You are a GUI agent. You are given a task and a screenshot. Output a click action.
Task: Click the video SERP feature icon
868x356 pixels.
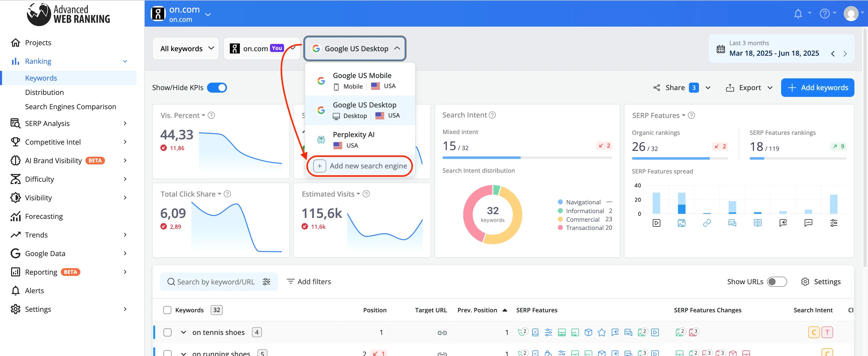point(656,223)
